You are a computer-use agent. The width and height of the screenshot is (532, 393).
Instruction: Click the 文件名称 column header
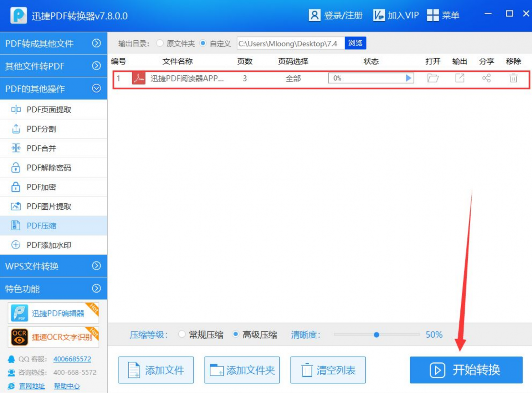tap(177, 61)
